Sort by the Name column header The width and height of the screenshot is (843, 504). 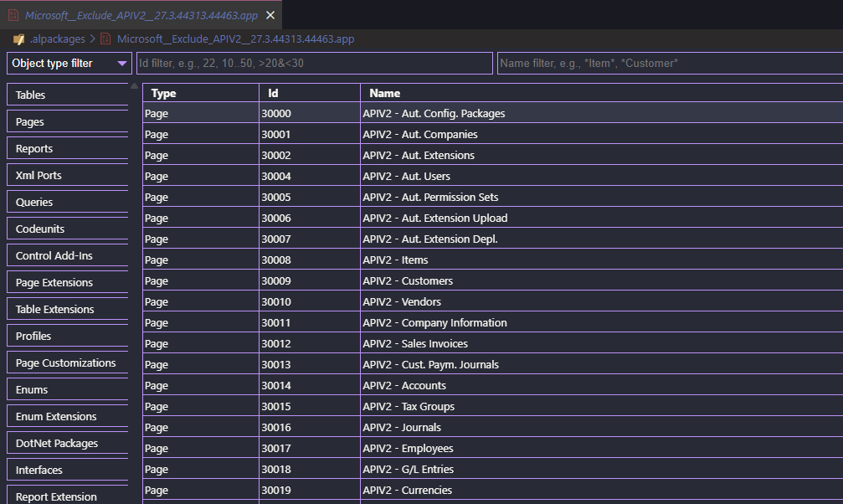click(601, 93)
